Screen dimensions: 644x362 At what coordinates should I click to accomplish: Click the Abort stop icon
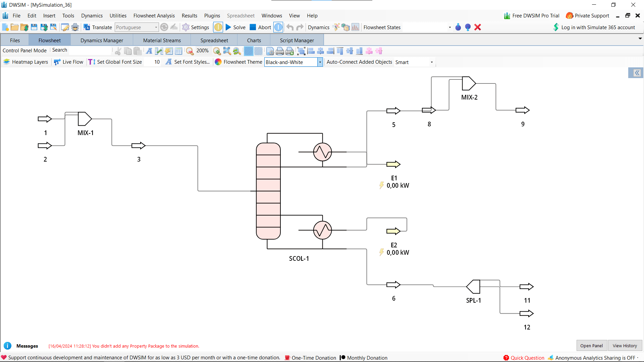point(253,27)
